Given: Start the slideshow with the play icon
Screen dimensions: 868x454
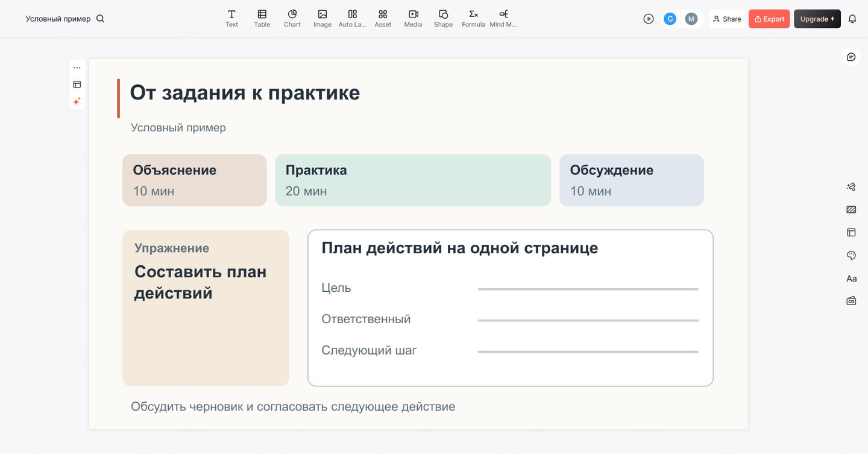Looking at the screenshot, I should click(649, 19).
